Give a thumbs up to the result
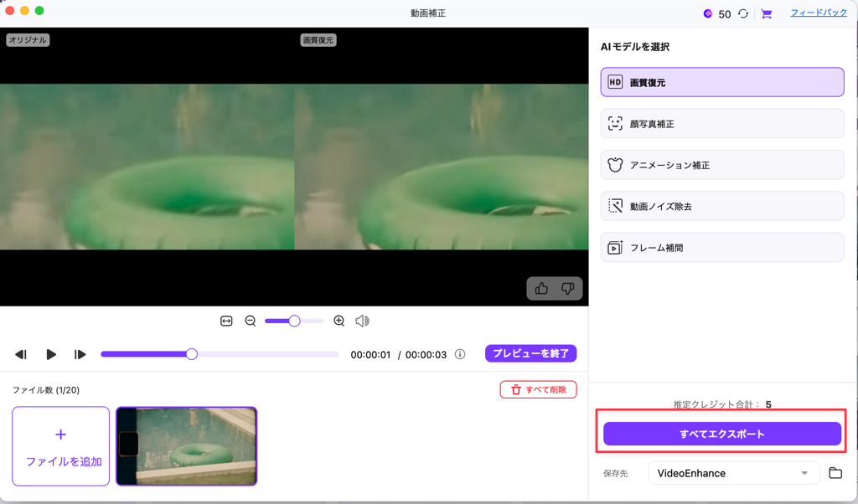This screenshot has height=504, width=858. pyautogui.click(x=540, y=288)
